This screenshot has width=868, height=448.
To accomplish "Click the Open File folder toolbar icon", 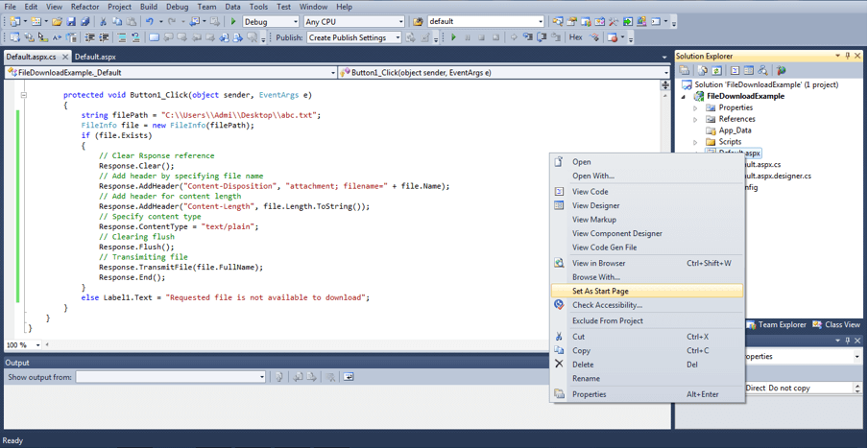I will point(57,21).
